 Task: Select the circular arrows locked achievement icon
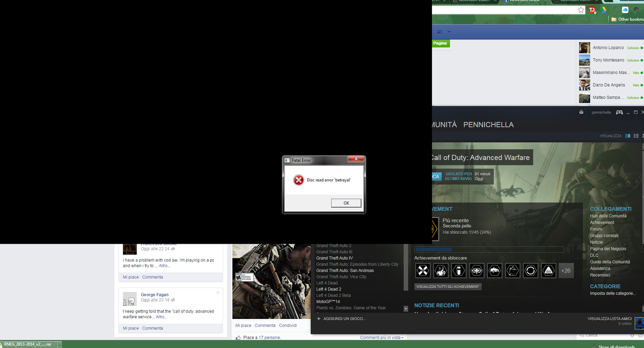[531, 271]
